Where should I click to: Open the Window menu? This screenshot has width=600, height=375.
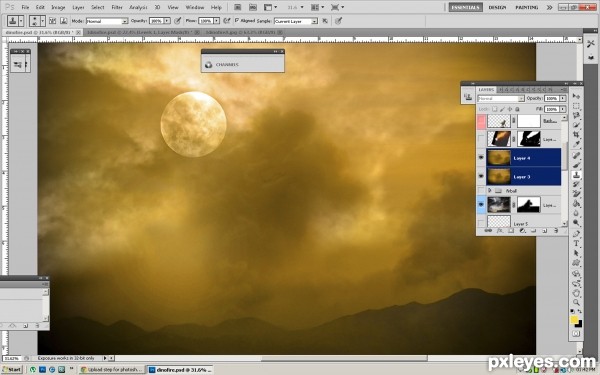pos(194,7)
